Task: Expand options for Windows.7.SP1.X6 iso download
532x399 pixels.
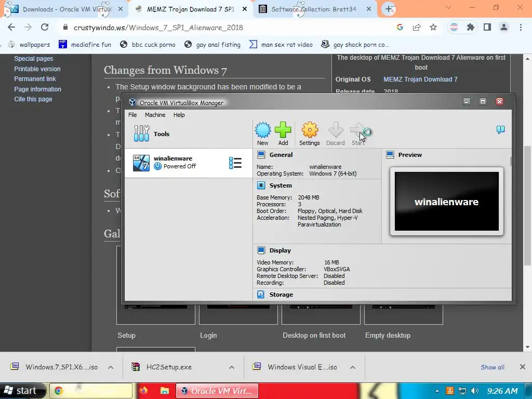Action: [x=111, y=367]
